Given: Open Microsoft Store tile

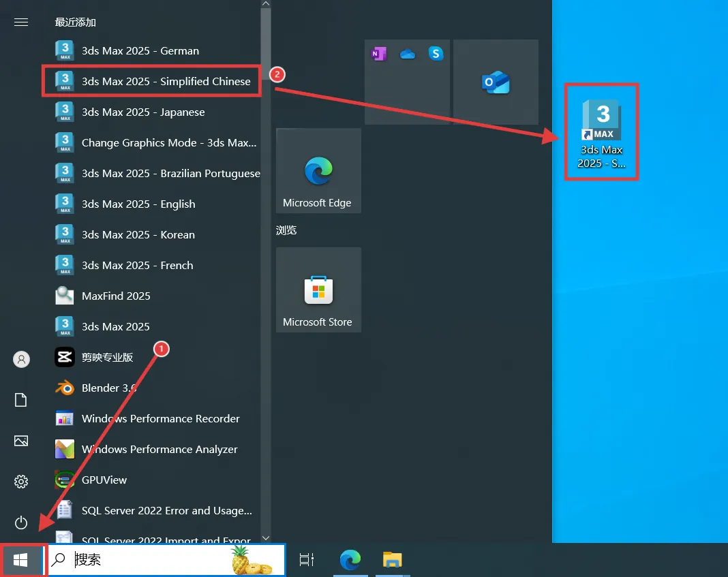Looking at the screenshot, I should (318, 290).
